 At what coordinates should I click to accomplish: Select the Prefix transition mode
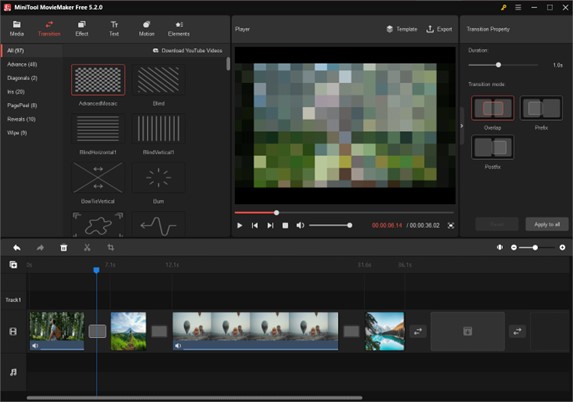click(541, 108)
